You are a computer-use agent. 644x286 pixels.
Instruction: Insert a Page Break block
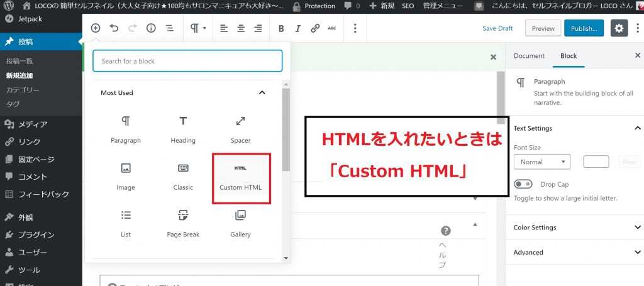click(x=183, y=224)
